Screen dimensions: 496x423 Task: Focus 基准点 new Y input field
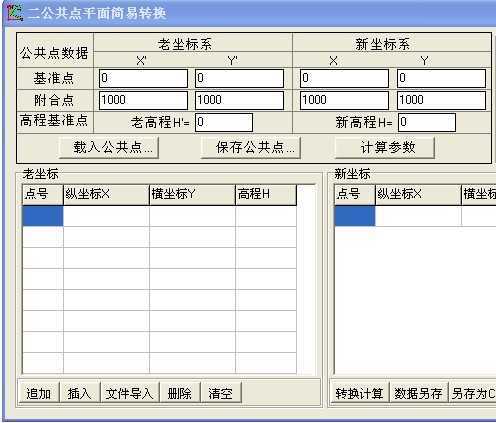[441, 78]
